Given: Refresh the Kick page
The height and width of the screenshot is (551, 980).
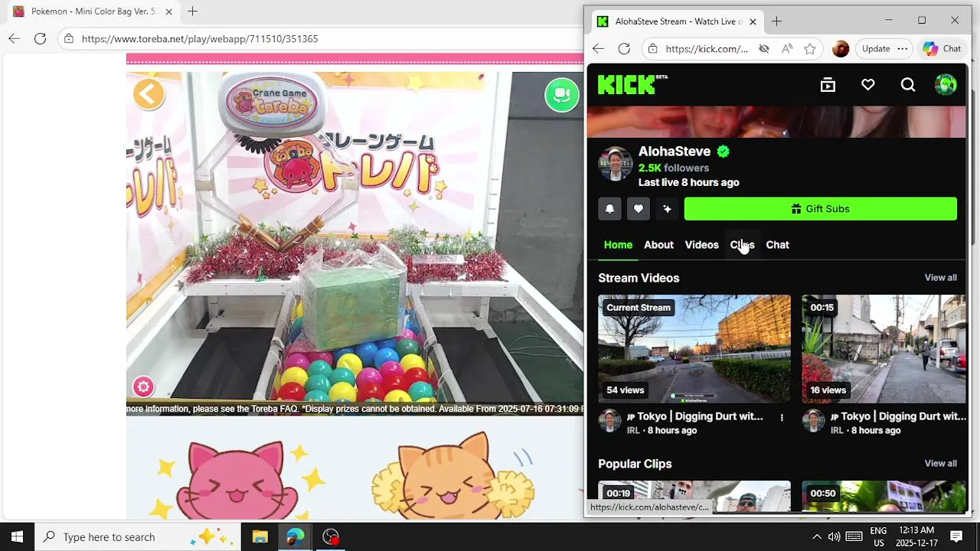Looking at the screenshot, I should point(624,48).
